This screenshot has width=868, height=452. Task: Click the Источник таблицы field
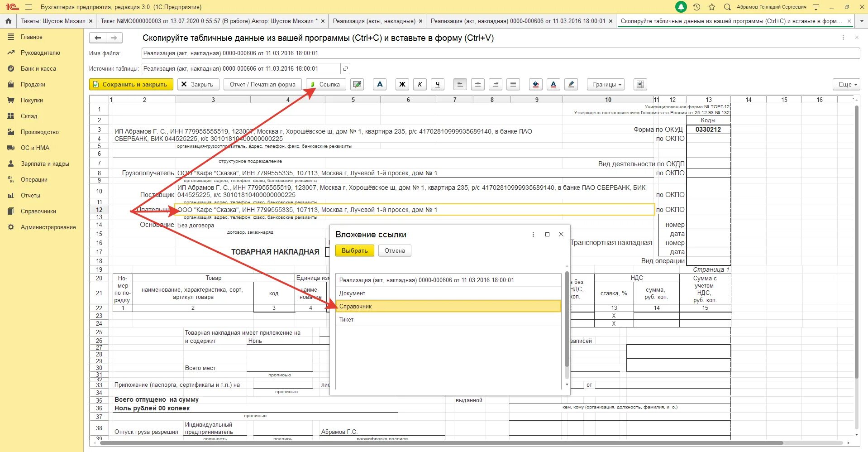pos(241,68)
